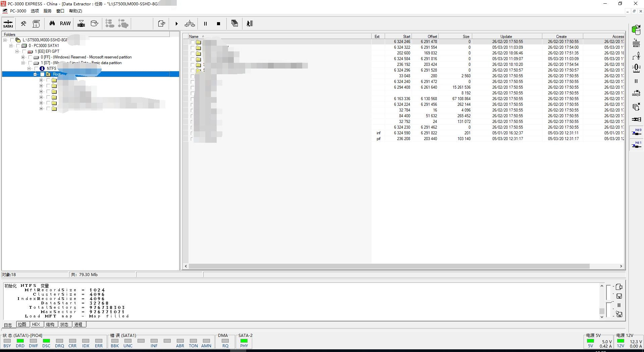The width and height of the screenshot is (644, 352).
Task: Expand the Microsoft reserved partition node
Action: tap(23, 57)
